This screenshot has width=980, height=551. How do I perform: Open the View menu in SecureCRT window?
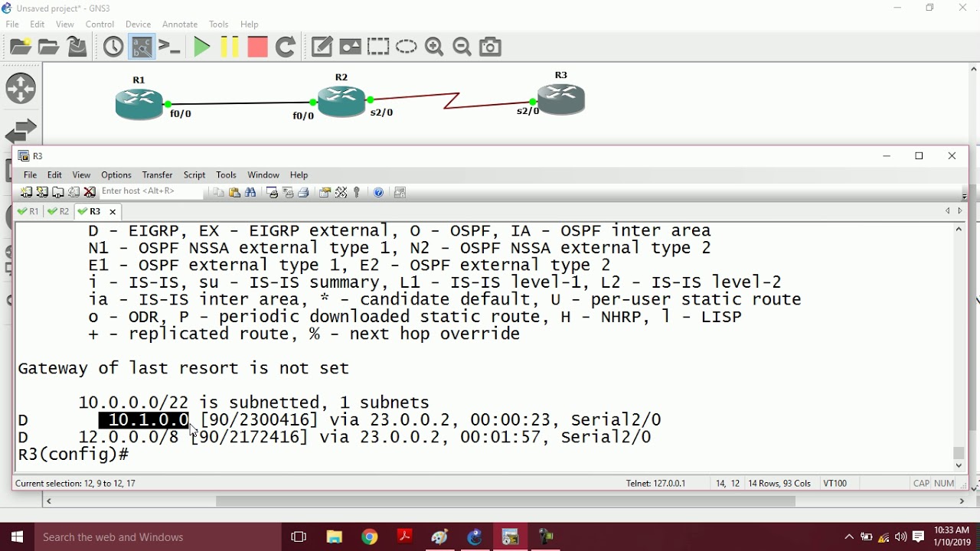click(81, 174)
